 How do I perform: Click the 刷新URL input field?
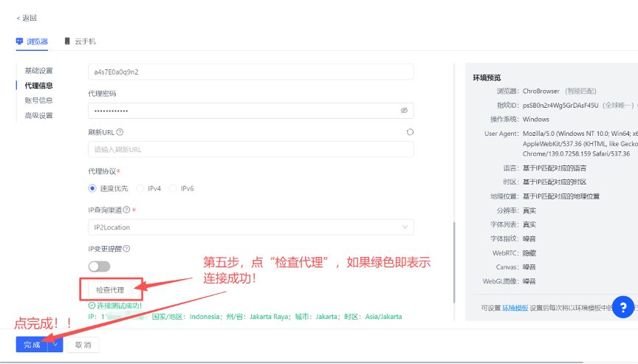250,149
